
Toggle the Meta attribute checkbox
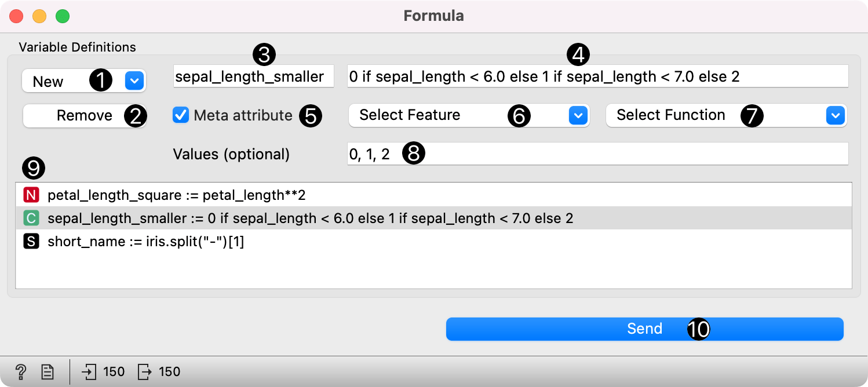(181, 115)
